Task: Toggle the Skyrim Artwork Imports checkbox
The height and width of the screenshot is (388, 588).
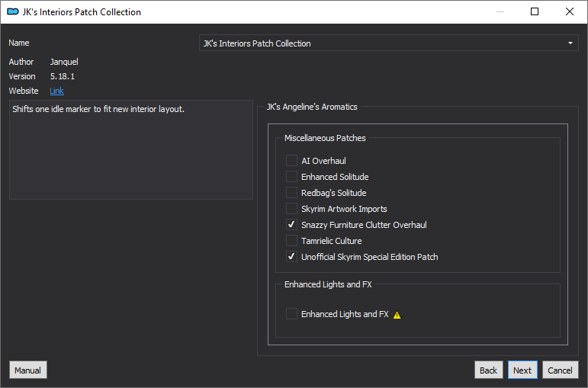Action: [x=291, y=208]
